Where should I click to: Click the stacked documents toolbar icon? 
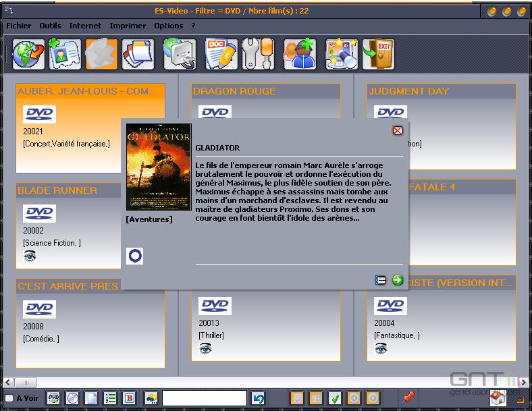click(x=138, y=54)
